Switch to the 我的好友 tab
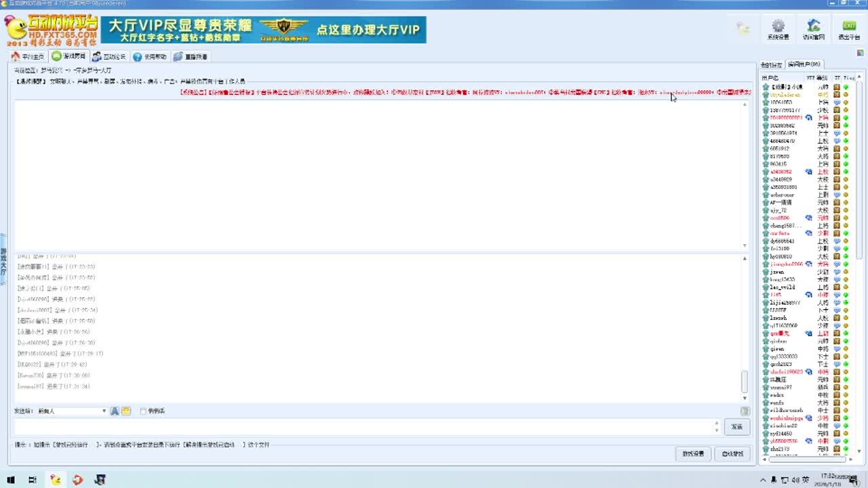868x488 pixels. click(x=770, y=65)
